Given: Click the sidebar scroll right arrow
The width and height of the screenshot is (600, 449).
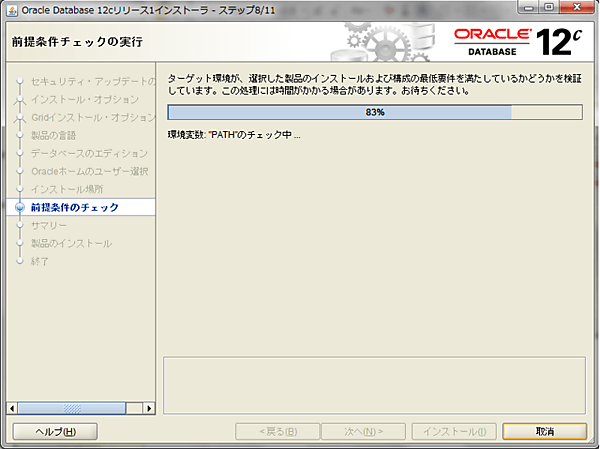Looking at the screenshot, I should (149, 408).
